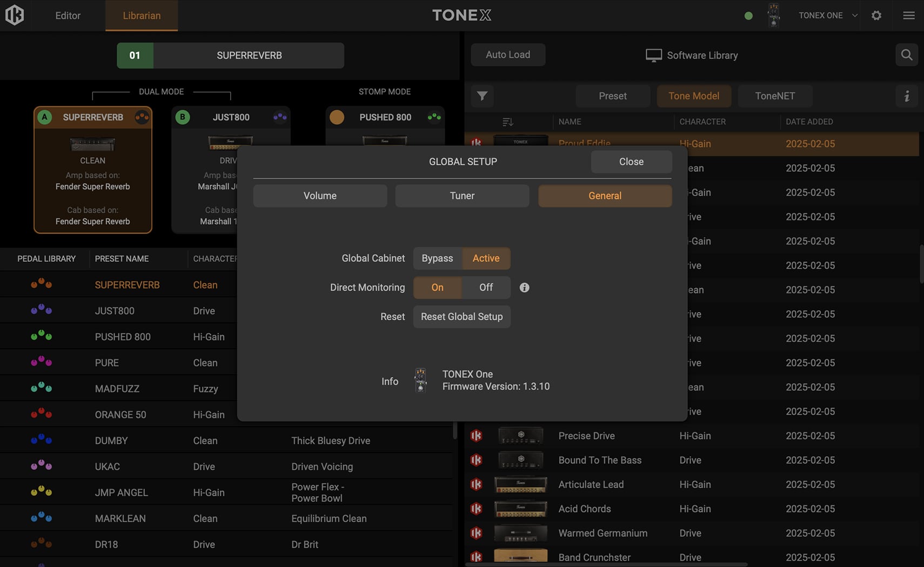
Task: Open the filter funnel icon
Action: pyautogui.click(x=482, y=96)
